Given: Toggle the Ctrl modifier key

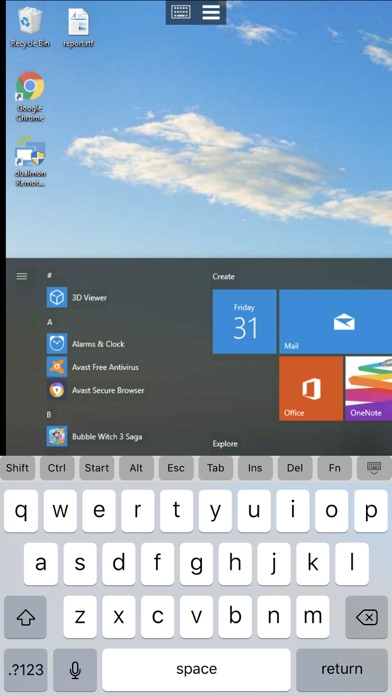Looking at the screenshot, I should coord(57,468).
